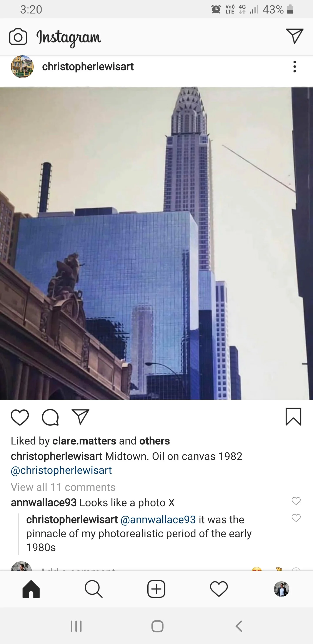Open clare.matters profile from likes

(84, 441)
